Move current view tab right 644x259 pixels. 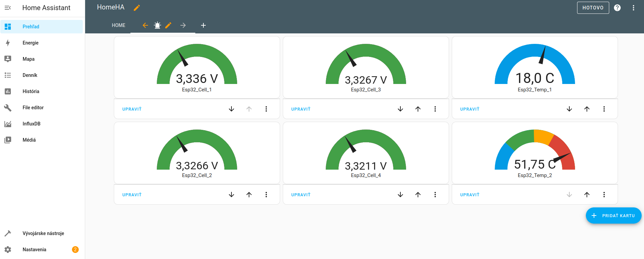click(183, 25)
